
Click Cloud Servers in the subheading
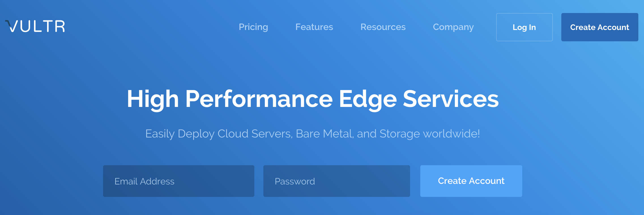[x=255, y=134]
